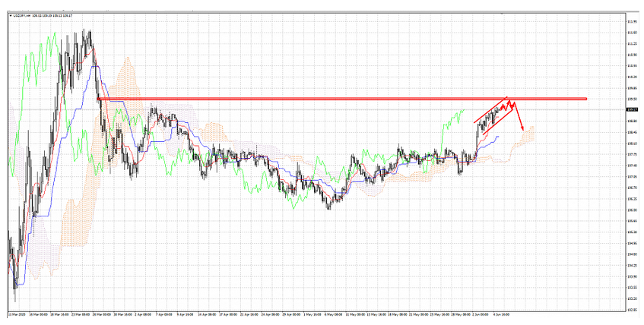Click the left end of red resistance line

coord(100,99)
